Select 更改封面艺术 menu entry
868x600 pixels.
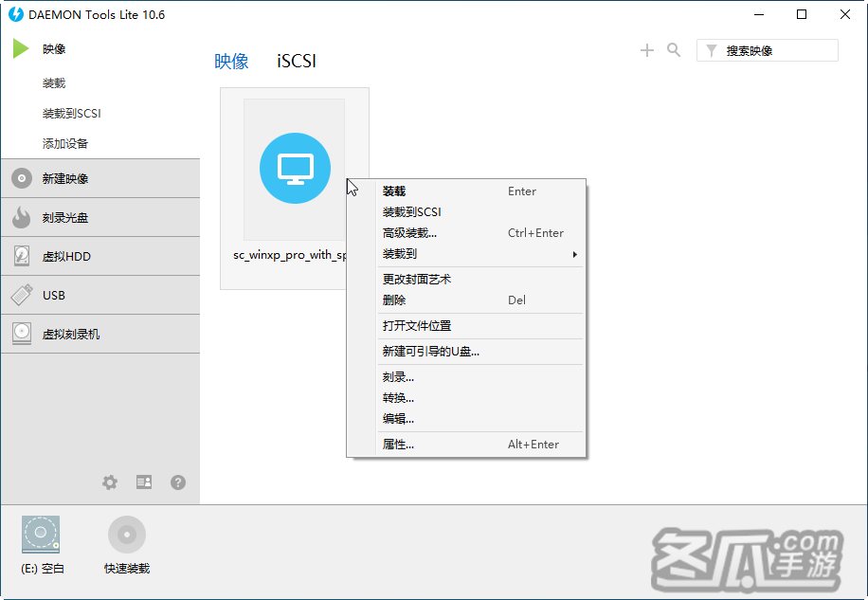click(x=480, y=279)
